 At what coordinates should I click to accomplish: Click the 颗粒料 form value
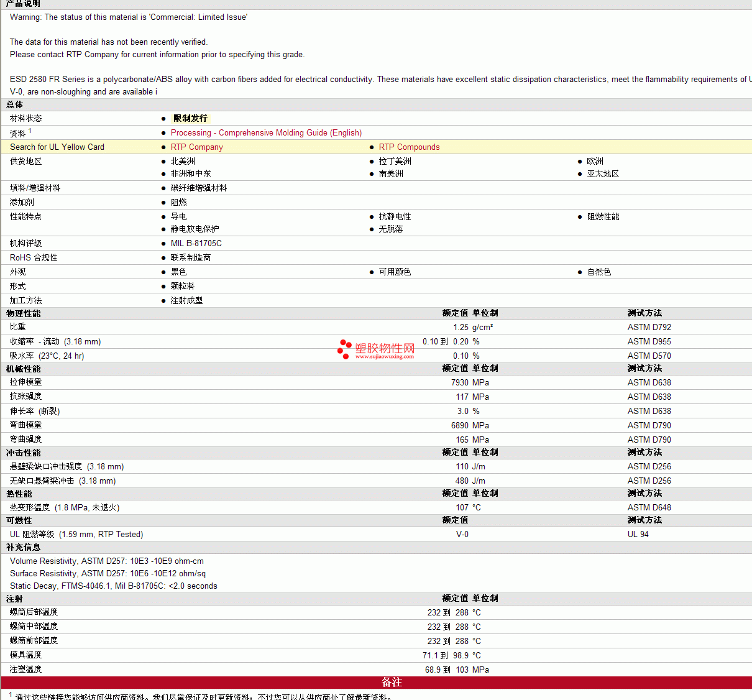tap(183, 286)
